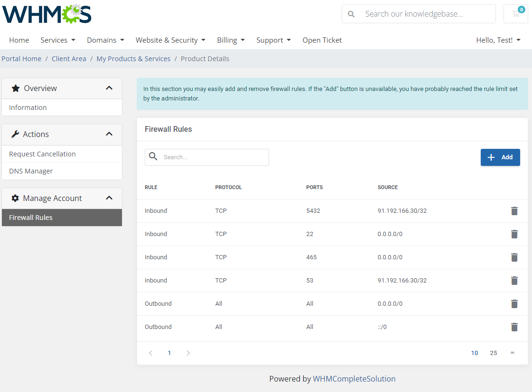Click the knowledgebase search magnifier icon
The image size is (532, 392).
(351, 14)
